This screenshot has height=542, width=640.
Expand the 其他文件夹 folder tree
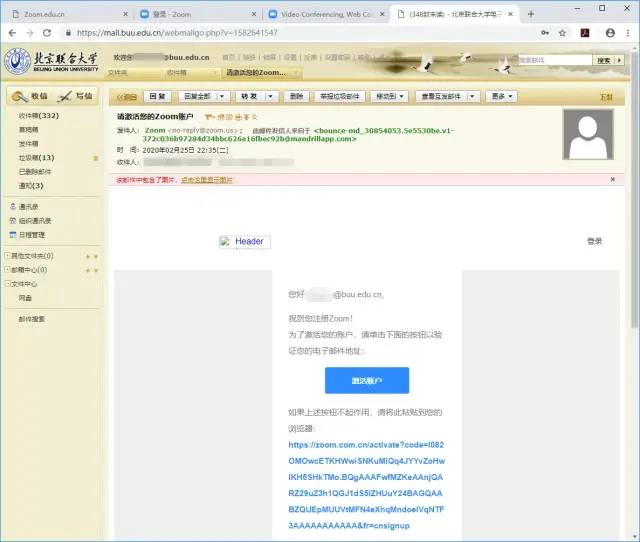coord(8,256)
